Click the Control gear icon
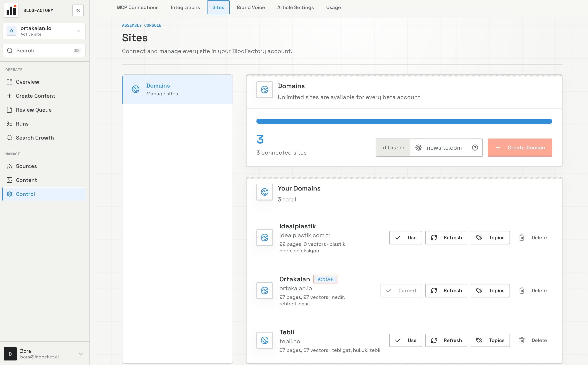Image resolution: width=588 pixels, height=365 pixels. 9,194
